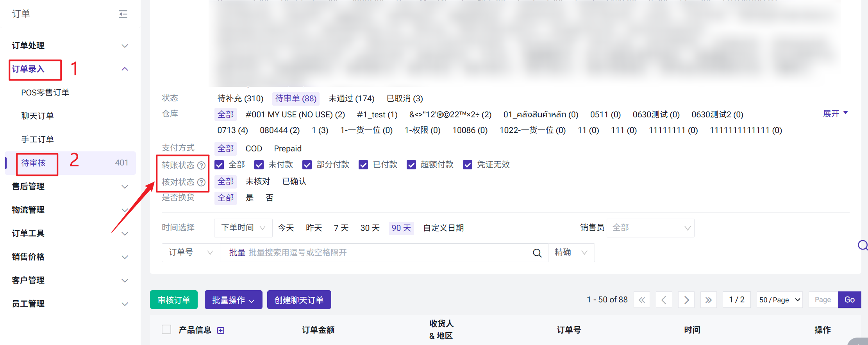The image size is (868, 345).
Task: Collapse the sidebar menu icon
Action: coord(123,14)
